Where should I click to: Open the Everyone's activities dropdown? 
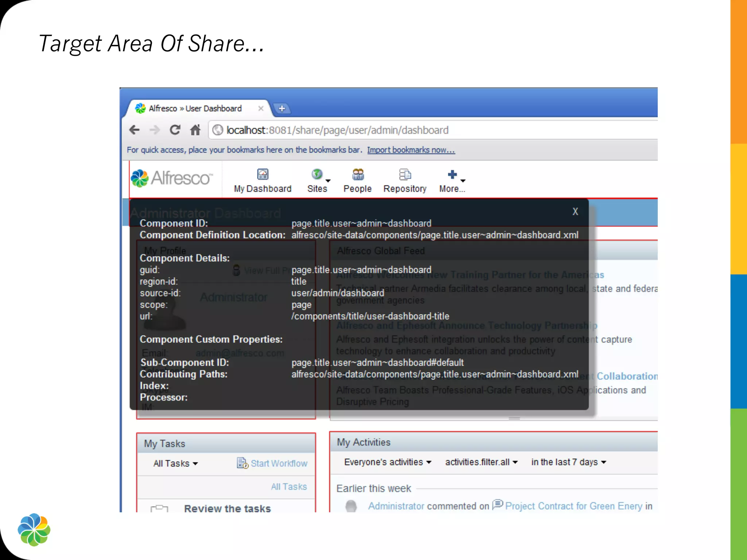(388, 462)
